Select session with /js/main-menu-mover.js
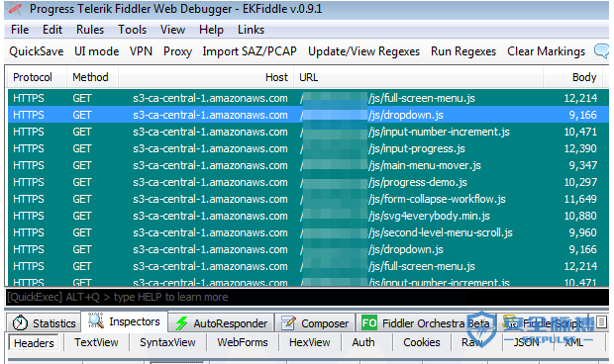 tap(308, 165)
